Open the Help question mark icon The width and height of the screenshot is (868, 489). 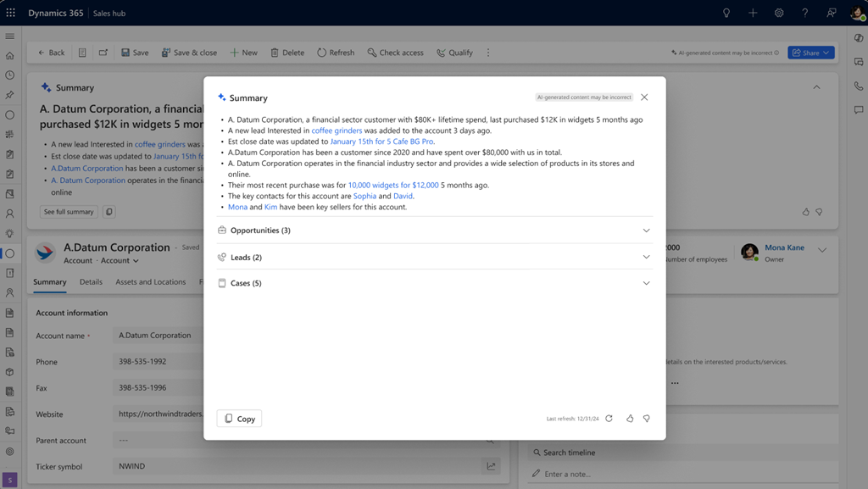tap(804, 12)
